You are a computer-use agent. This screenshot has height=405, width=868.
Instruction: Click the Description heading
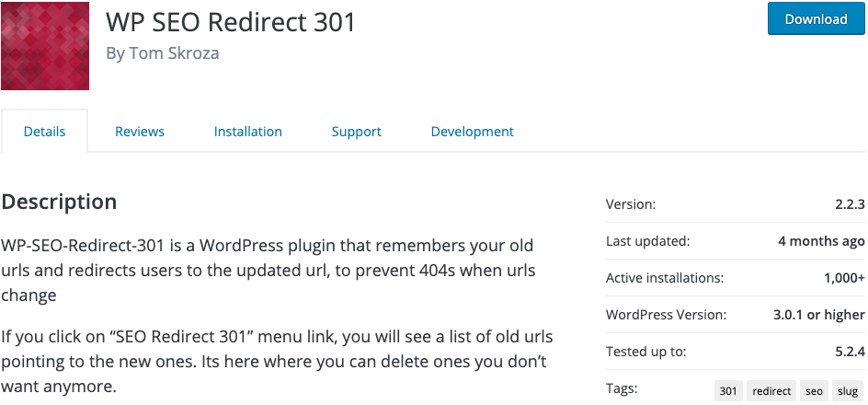(59, 202)
